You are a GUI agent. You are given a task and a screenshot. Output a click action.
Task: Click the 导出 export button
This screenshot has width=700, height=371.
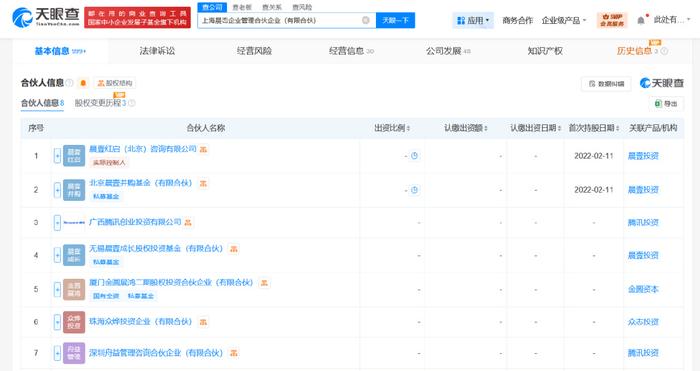click(666, 104)
